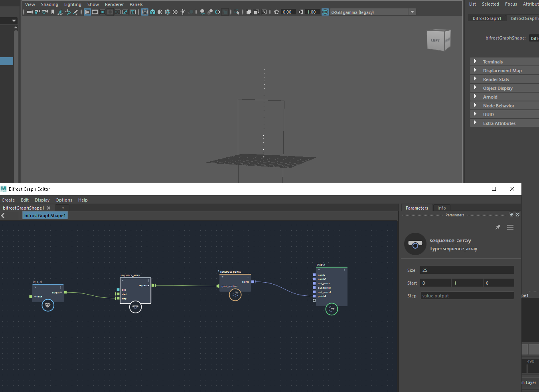Open the Parameters panel hamburger menu

[x=510, y=227]
